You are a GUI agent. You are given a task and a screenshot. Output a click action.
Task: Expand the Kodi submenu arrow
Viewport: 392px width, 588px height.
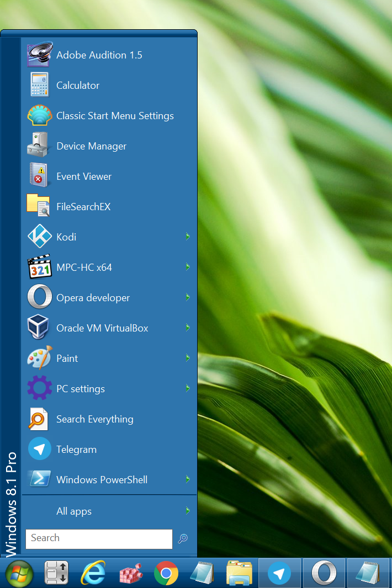(188, 237)
